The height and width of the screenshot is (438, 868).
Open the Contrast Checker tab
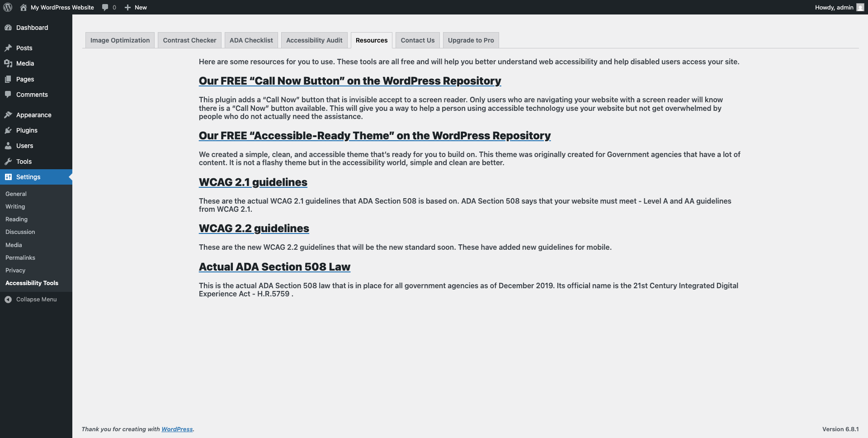coord(189,40)
